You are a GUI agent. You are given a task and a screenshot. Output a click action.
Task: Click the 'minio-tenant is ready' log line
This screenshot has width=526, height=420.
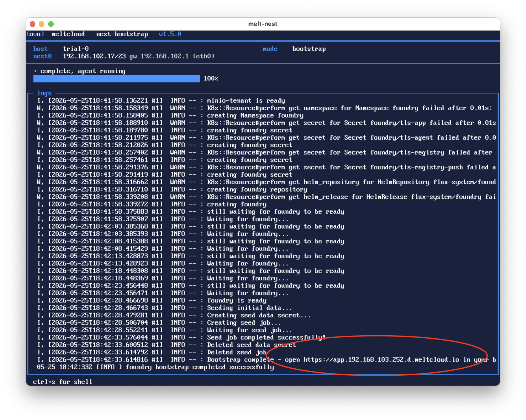pyautogui.click(x=161, y=100)
